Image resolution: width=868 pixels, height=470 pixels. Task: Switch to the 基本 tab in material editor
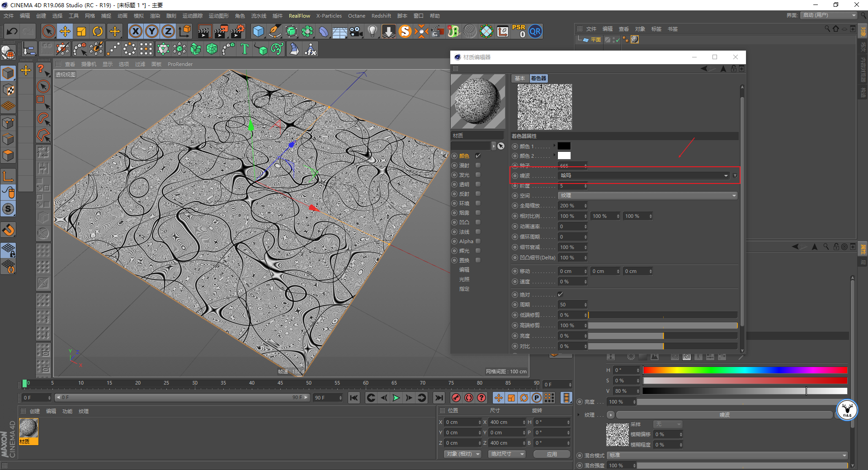[520, 78]
